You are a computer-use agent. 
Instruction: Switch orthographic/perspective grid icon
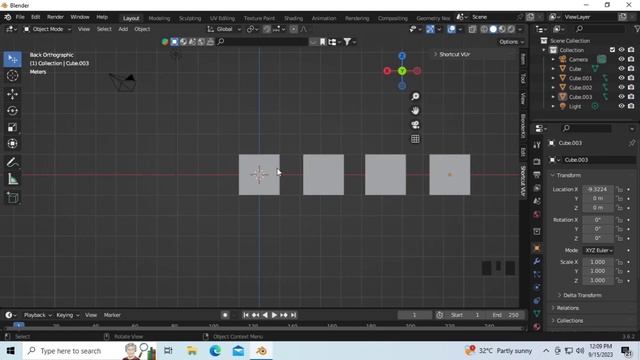(x=415, y=139)
